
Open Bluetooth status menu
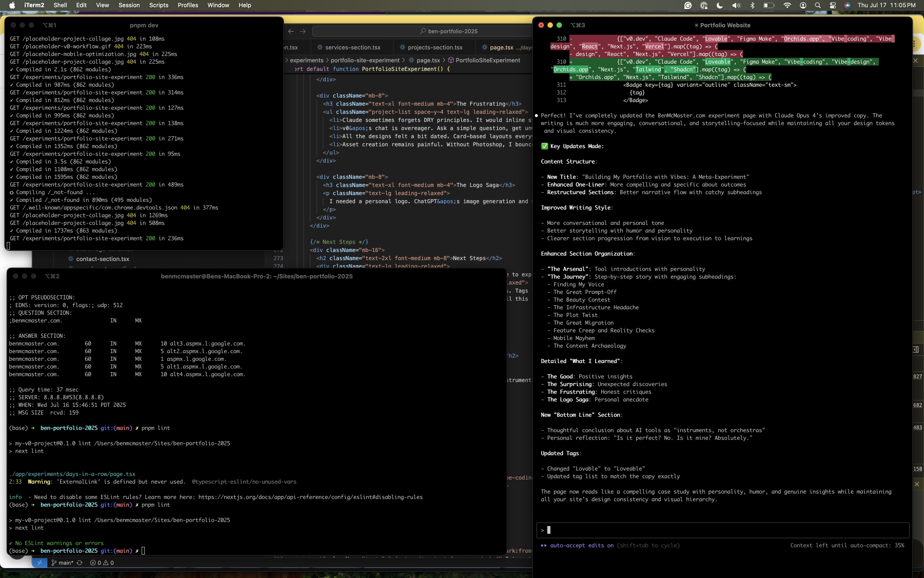[752, 5]
